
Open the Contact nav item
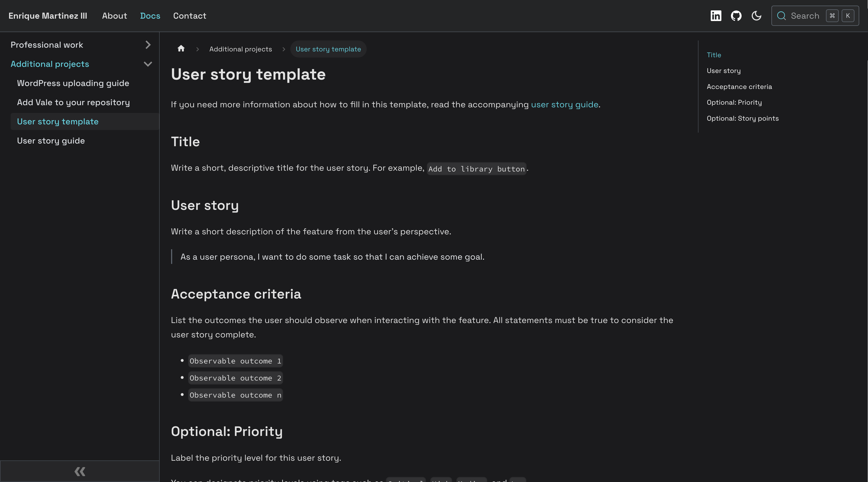point(189,16)
